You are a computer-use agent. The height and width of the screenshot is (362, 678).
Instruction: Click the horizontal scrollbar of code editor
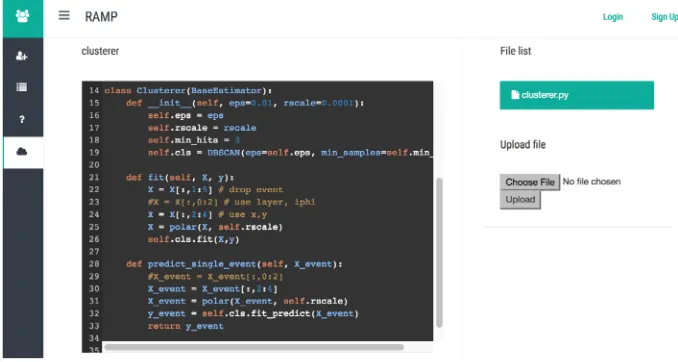(254, 347)
